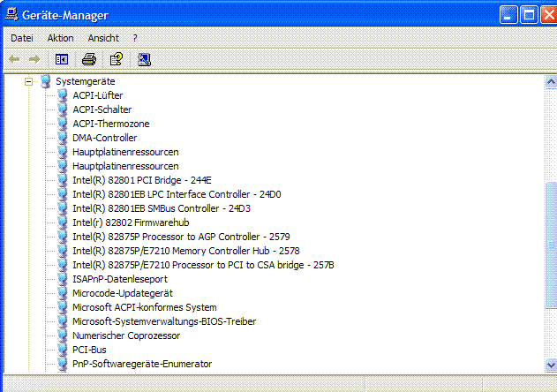Select ACPI-Lüfter device
The height and width of the screenshot is (392, 557).
(98, 95)
